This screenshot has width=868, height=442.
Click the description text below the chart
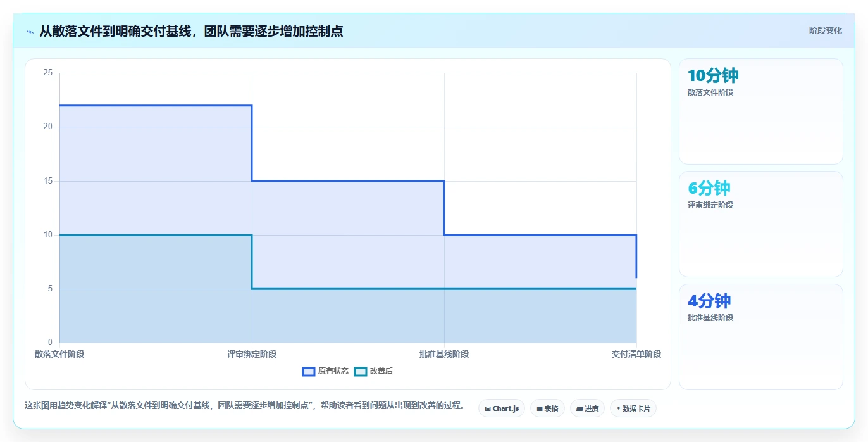244,405
